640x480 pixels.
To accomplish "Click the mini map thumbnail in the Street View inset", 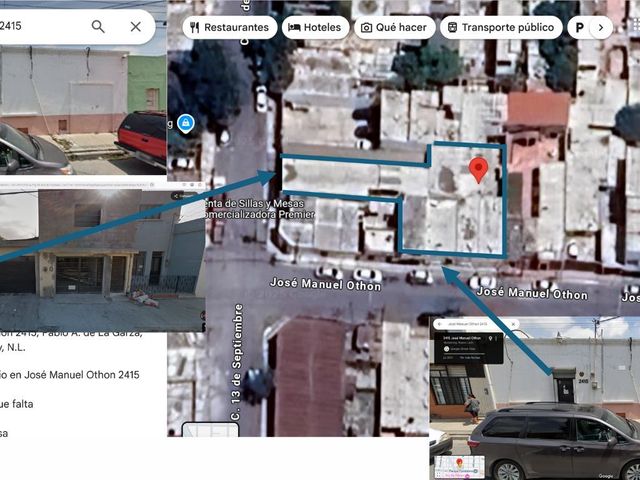I will [x=460, y=467].
